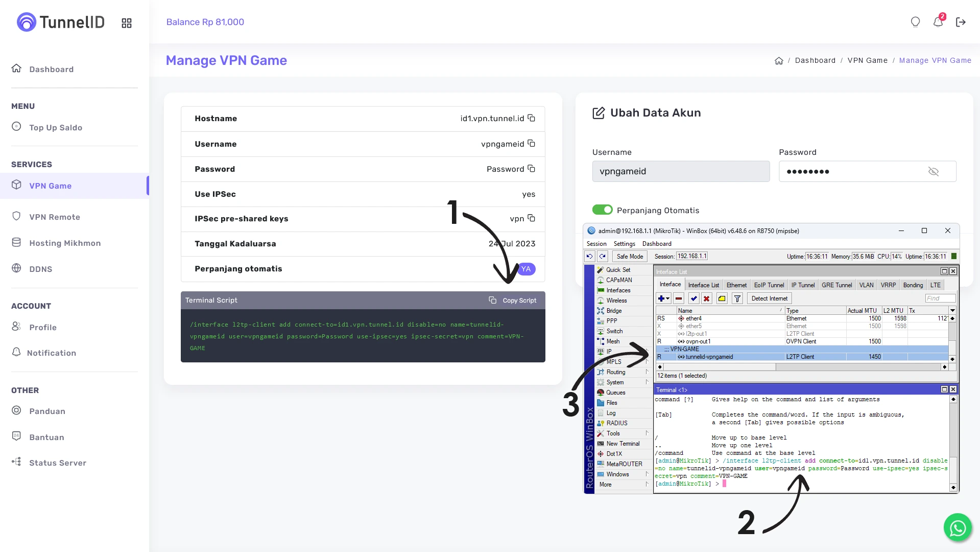Click the Dashboard sidebar icon

(x=16, y=68)
